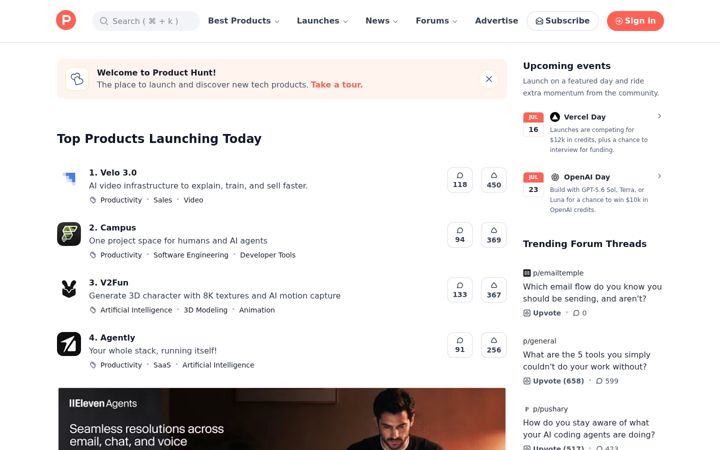
Task: Click the p/emailtemple forum icon
Action: point(527,273)
